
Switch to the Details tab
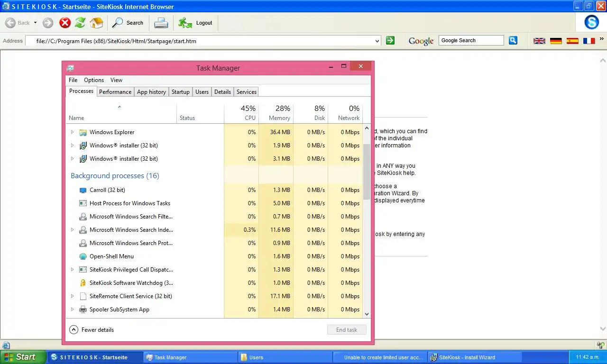click(222, 92)
